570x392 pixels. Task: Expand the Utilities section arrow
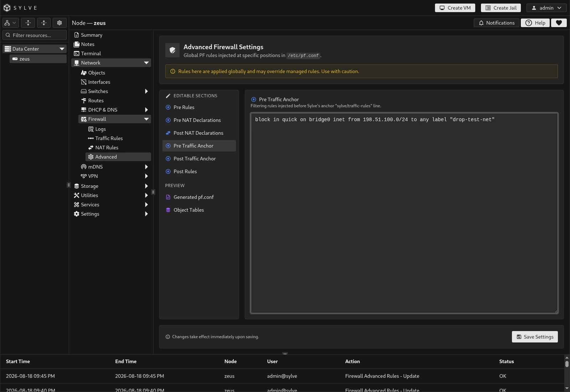146,195
